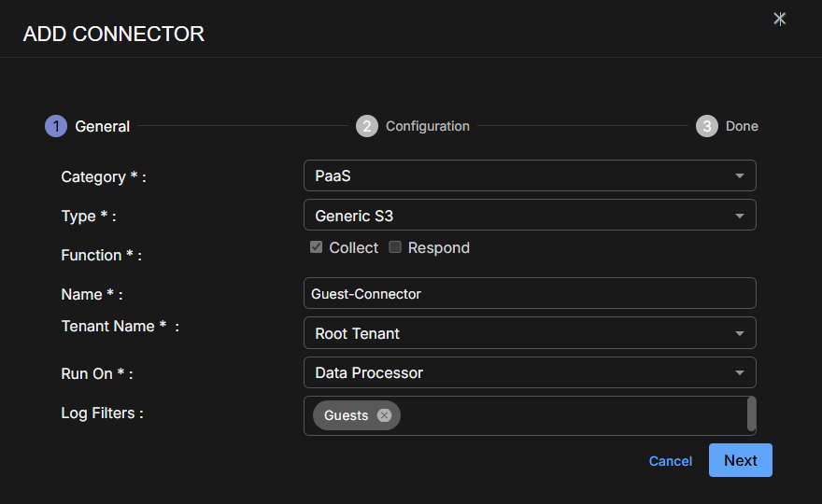Close the Add Connector dialog
The image size is (822, 504).
coord(779,19)
